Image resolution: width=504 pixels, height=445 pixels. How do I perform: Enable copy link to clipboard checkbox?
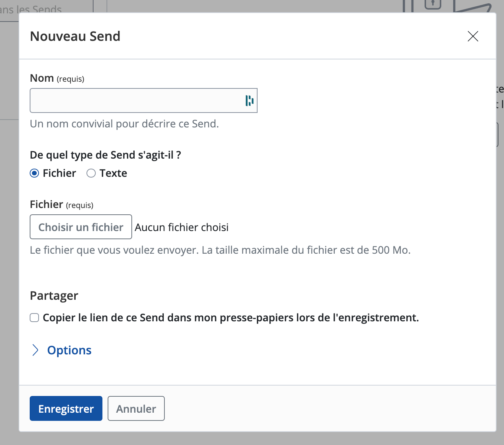click(x=35, y=318)
